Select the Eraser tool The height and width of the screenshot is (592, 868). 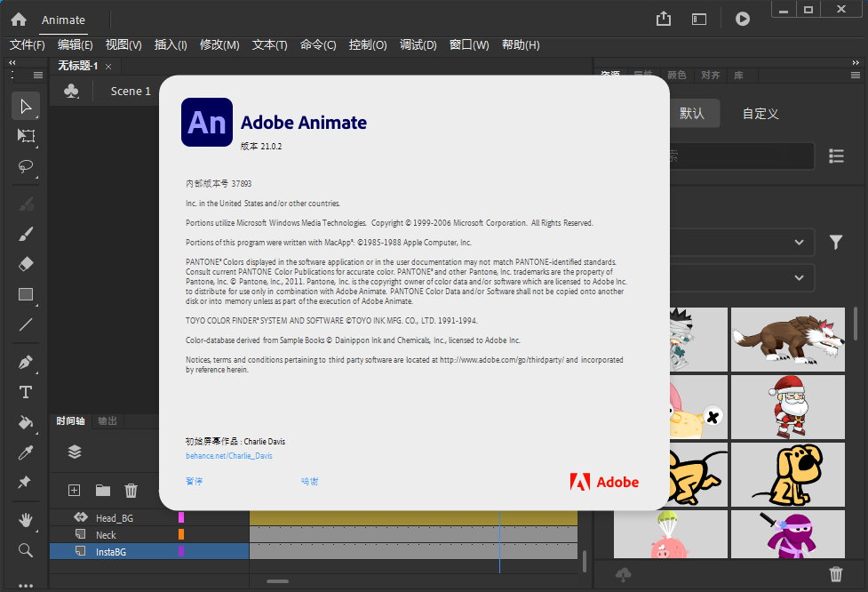[26, 264]
